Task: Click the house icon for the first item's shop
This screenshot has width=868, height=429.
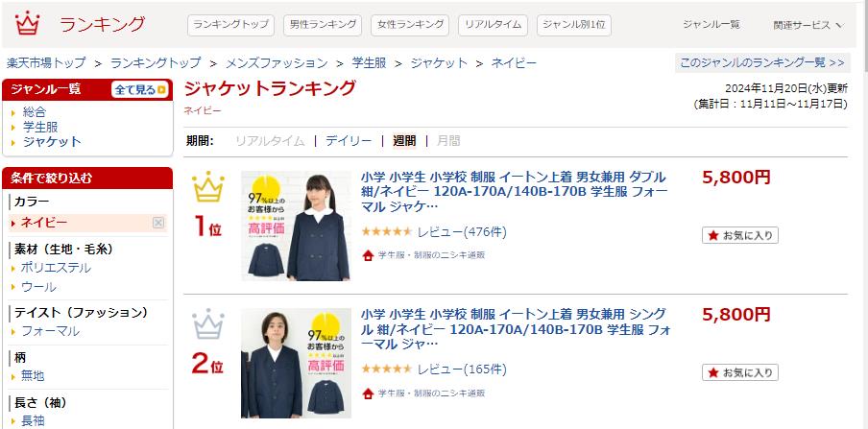Action: [x=368, y=255]
